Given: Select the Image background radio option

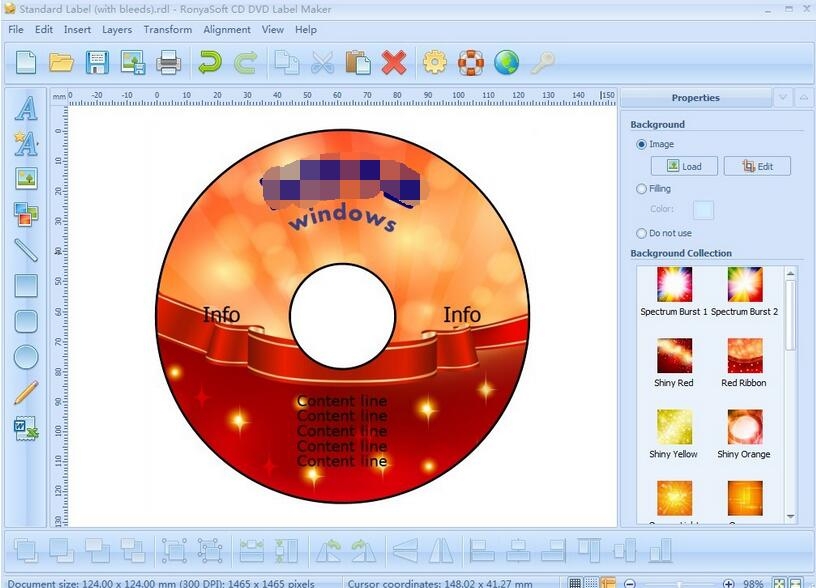Looking at the screenshot, I should click(x=641, y=144).
